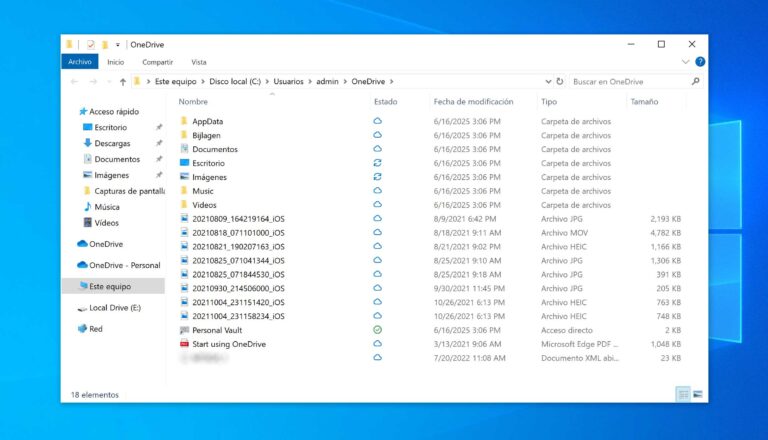Open the help question mark icon

tap(700, 62)
